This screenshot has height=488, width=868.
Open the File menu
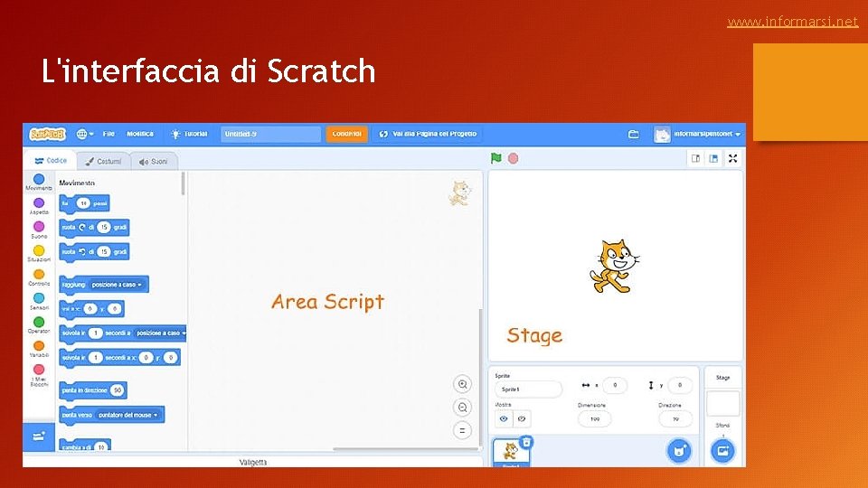point(108,134)
